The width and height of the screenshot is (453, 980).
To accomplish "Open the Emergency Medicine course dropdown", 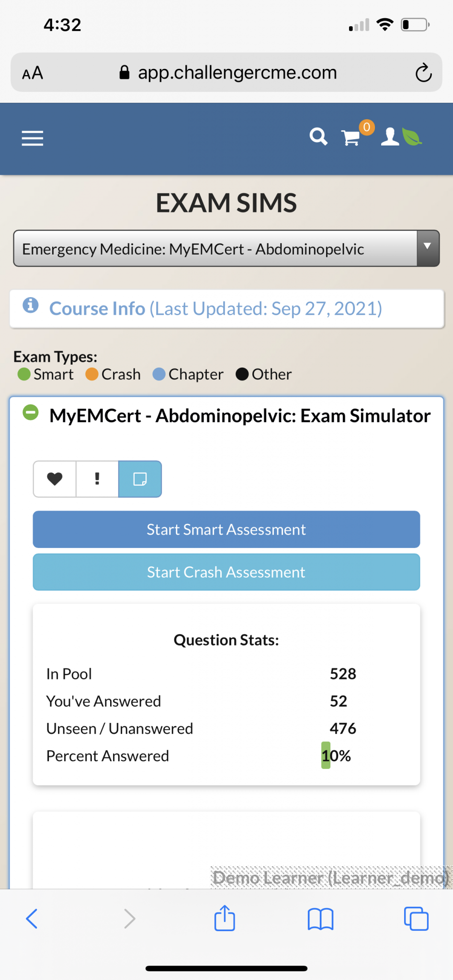I will point(226,248).
